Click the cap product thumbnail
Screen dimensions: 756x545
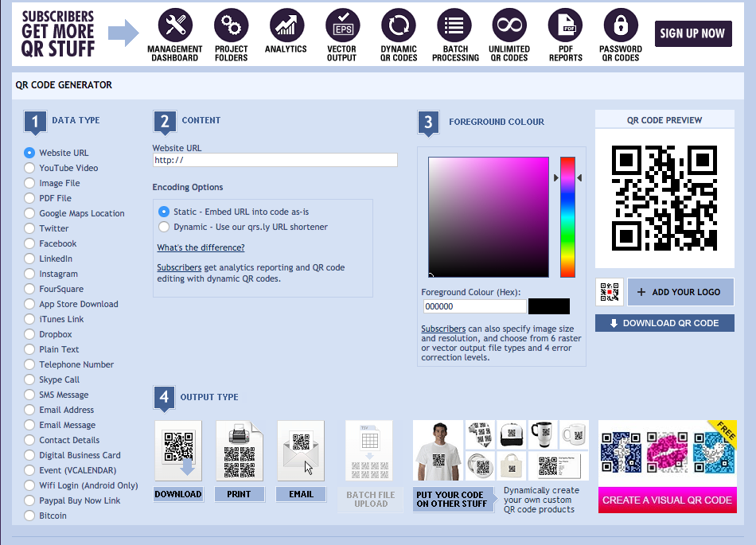[x=512, y=434]
